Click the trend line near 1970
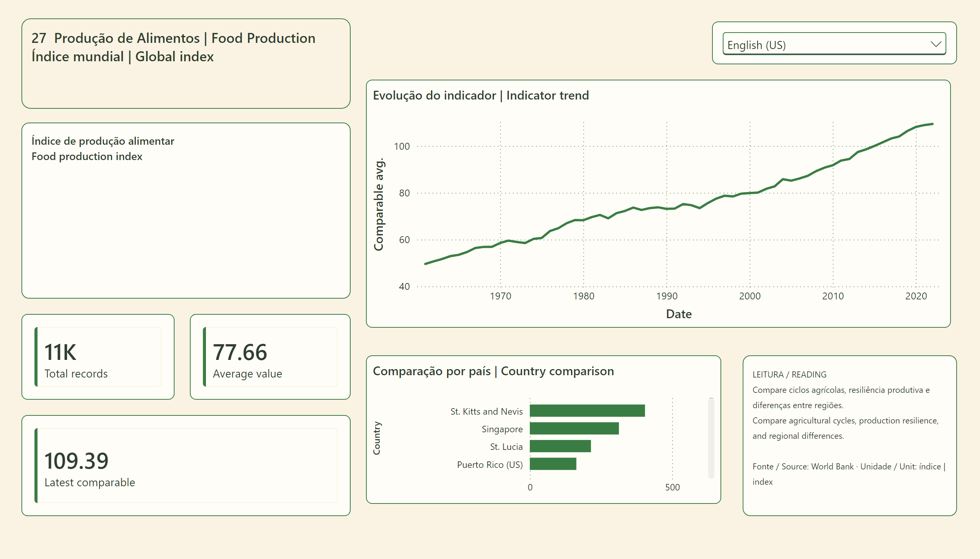This screenshot has height=559, width=980. pyautogui.click(x=501, y=243)
